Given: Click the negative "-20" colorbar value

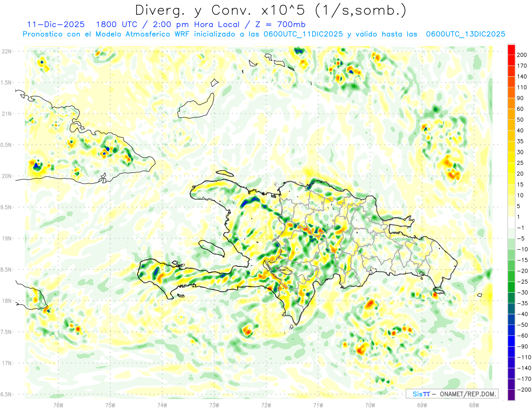Looking at the screenshot, I should 523,271.
